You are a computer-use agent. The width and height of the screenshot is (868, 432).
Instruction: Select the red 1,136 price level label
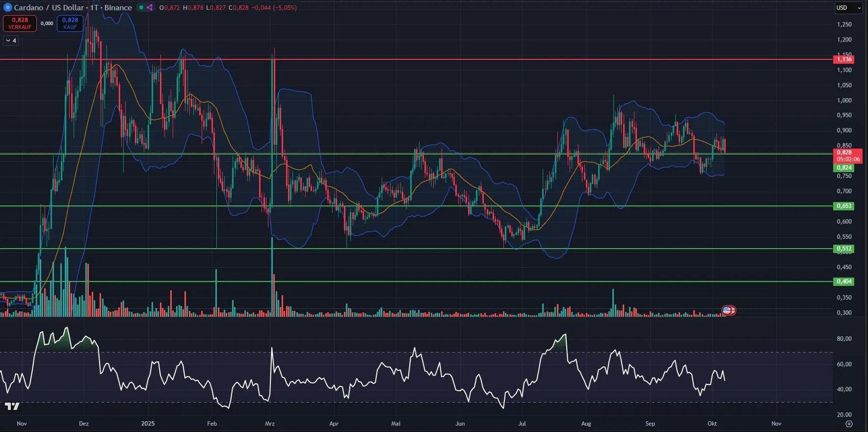(x=844, y=59)
